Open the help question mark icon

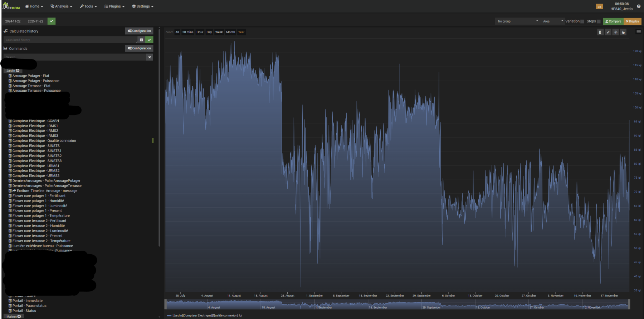[639, 6]
